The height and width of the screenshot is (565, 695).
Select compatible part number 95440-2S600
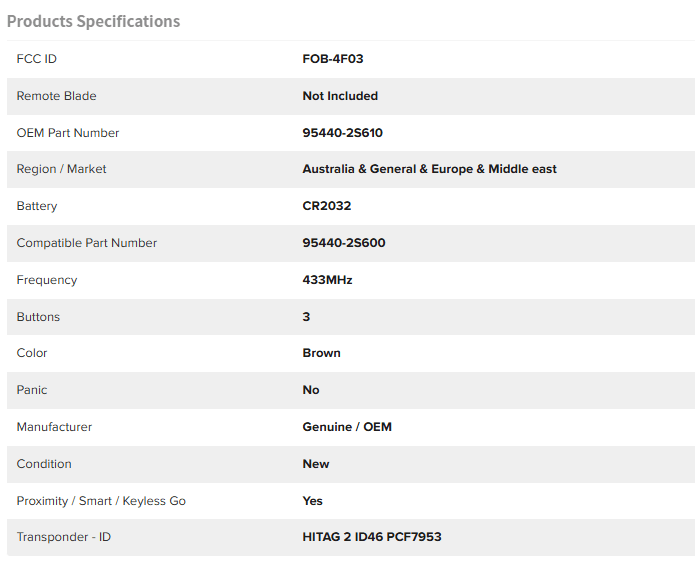click(344, 243)
